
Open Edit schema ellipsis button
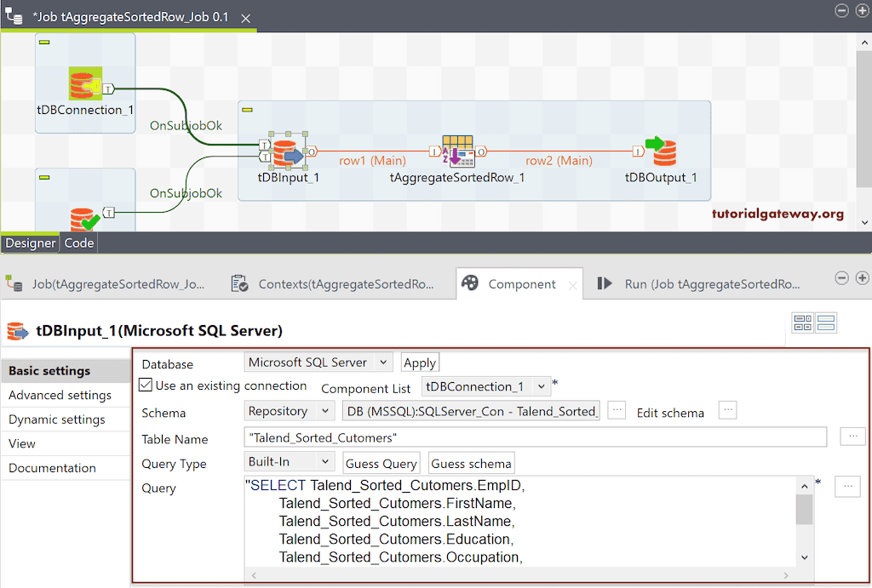coord(727,411)
